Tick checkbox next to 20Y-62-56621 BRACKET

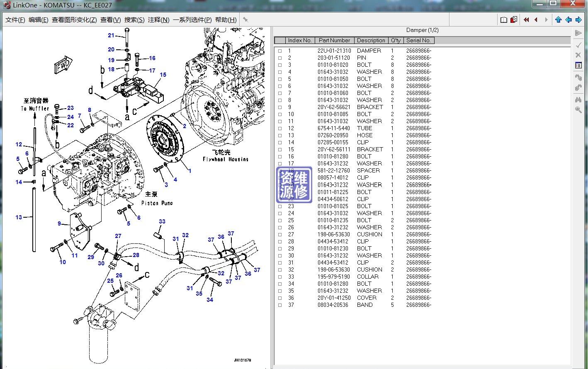[280, 107]
